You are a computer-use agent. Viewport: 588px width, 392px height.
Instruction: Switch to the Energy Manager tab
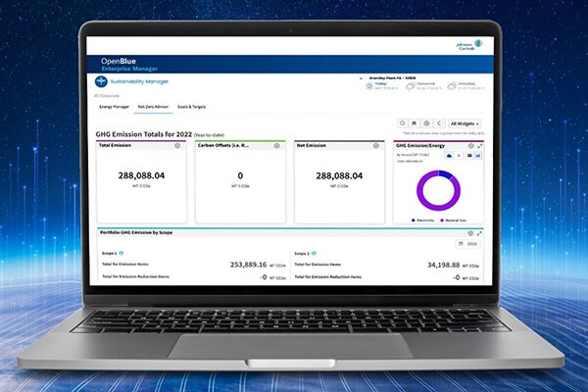pos(115,105)
